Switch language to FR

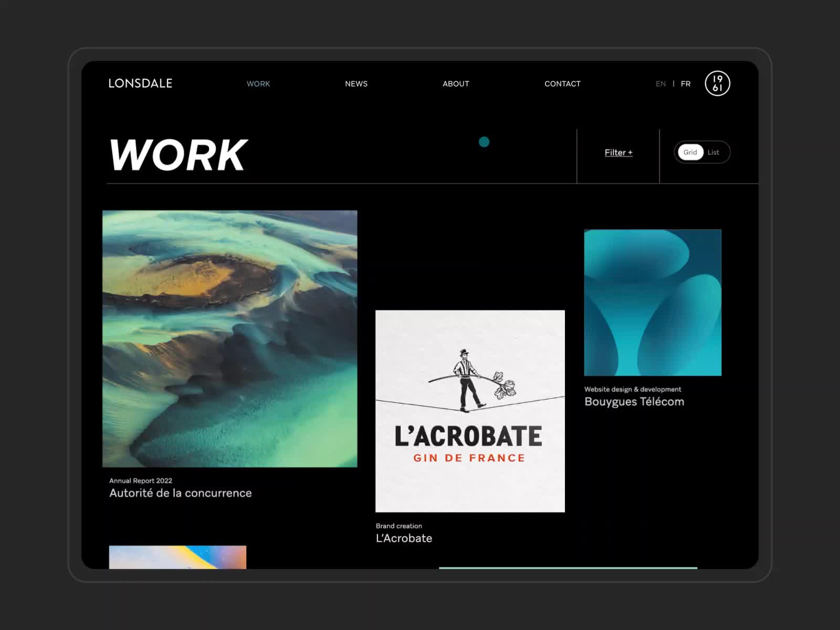pos(686,84)
